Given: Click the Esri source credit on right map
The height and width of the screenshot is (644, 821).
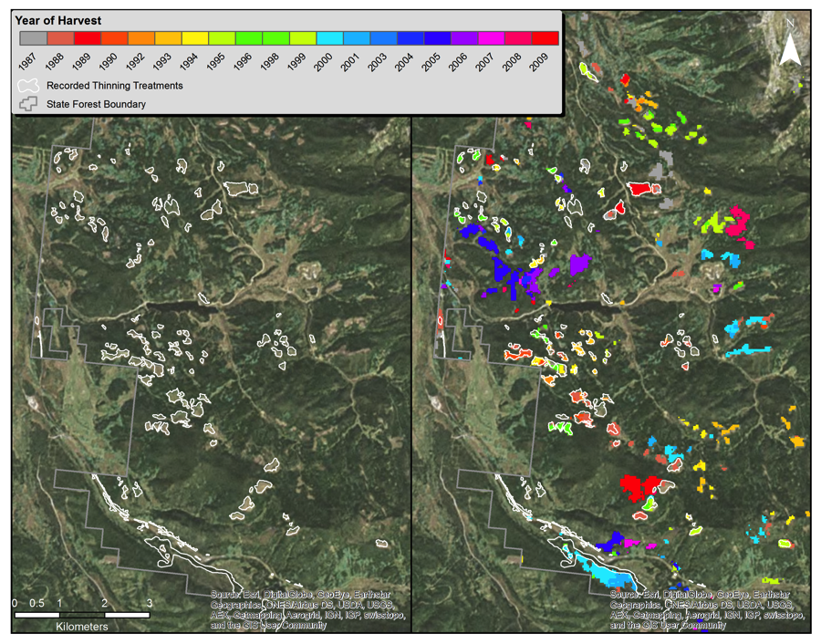Looking at the screenshot, I should (x=707, y=610).
